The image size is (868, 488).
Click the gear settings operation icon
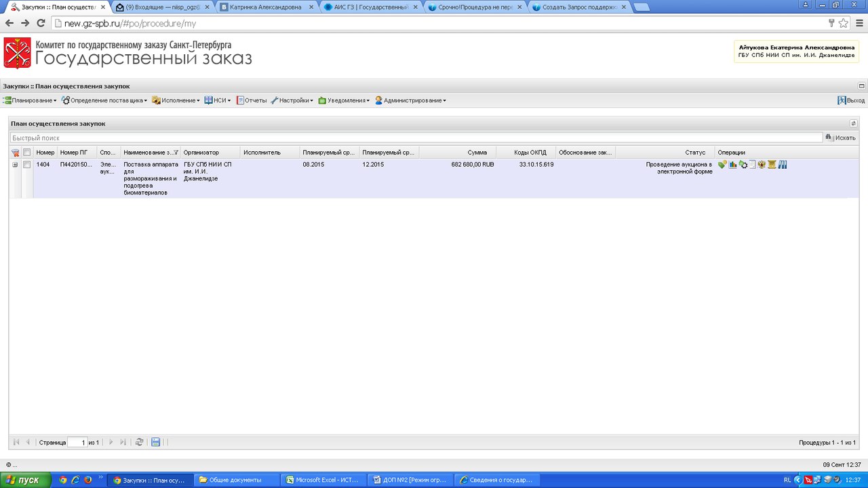[x=743, y=165]
